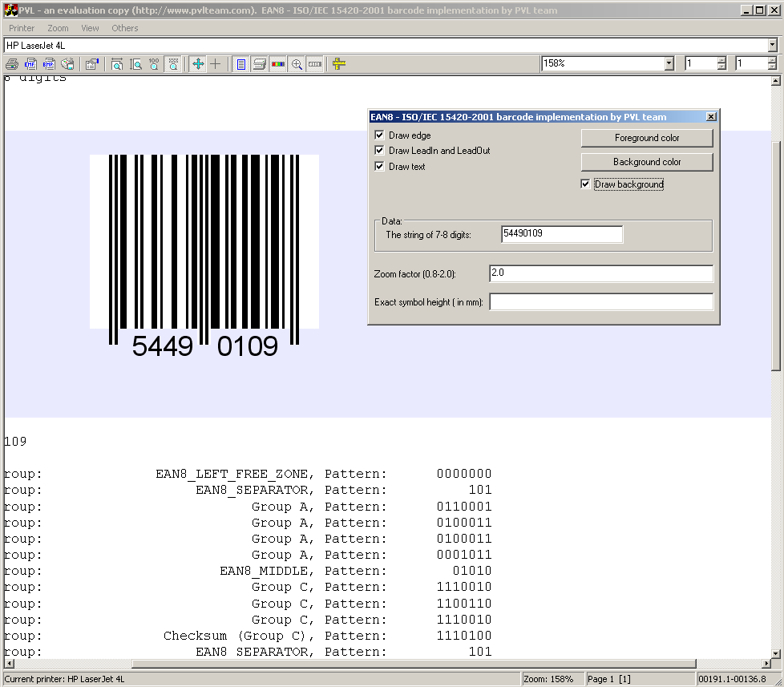The height and width of the screenshot is (687, 784).
Task: Click the EAN8_LEFT_FREE_ZONE text row
Action: coord(248,474)
